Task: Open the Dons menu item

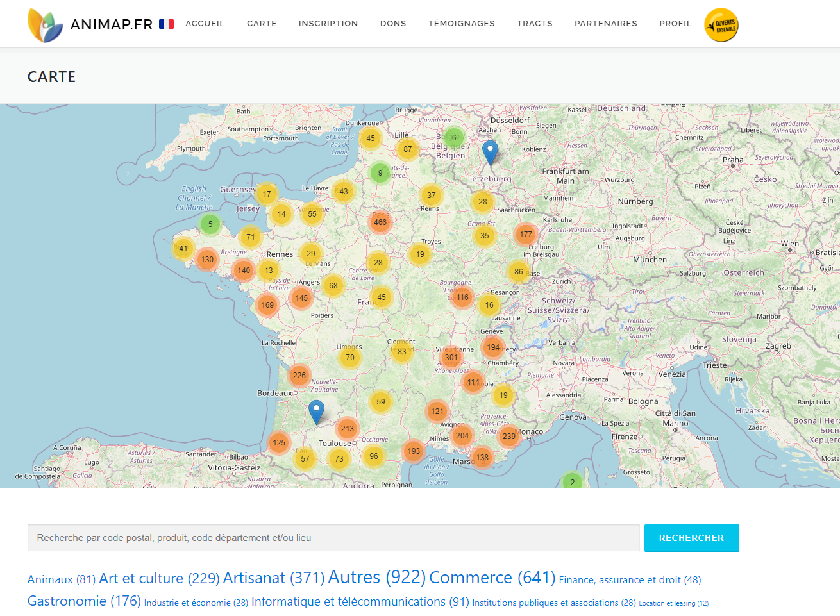Action: pyautogui.click(x=393, y=24)
